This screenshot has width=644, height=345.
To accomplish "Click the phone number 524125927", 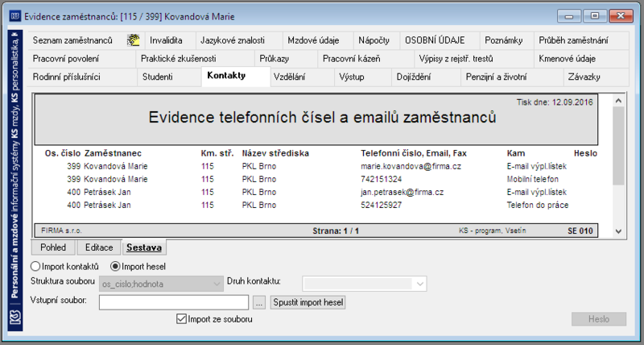I will (x=381, y=205).
